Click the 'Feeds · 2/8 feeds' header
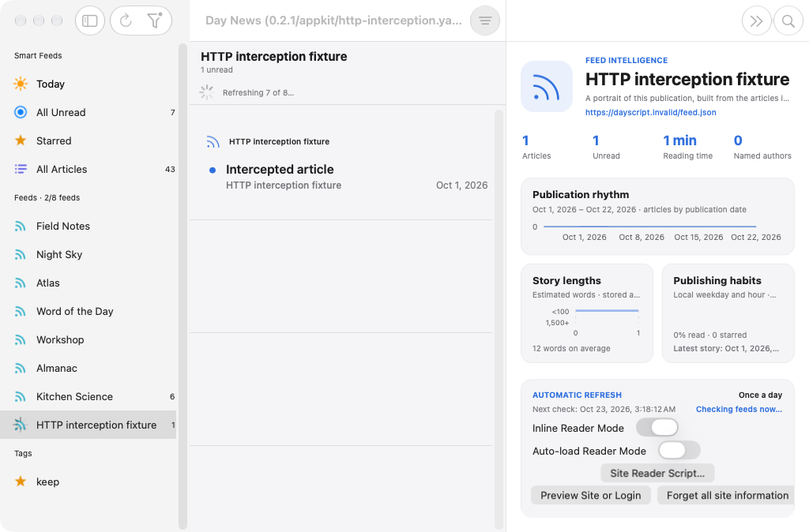This screenshot has height=532, width=809. 47,197
